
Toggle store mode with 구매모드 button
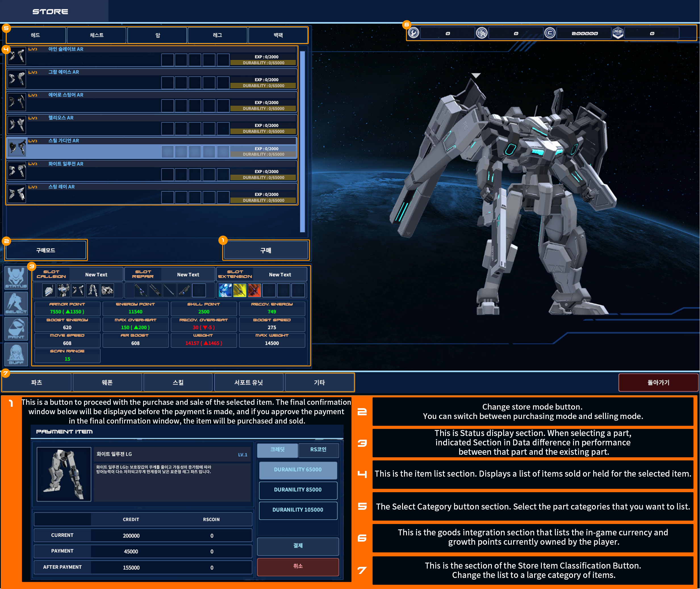tap(46, 250)
